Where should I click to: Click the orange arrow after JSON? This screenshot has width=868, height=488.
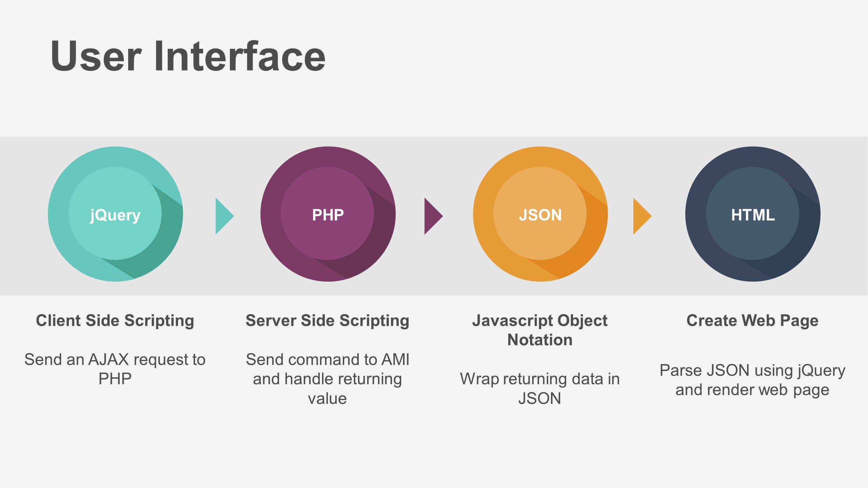click(643, 216)
